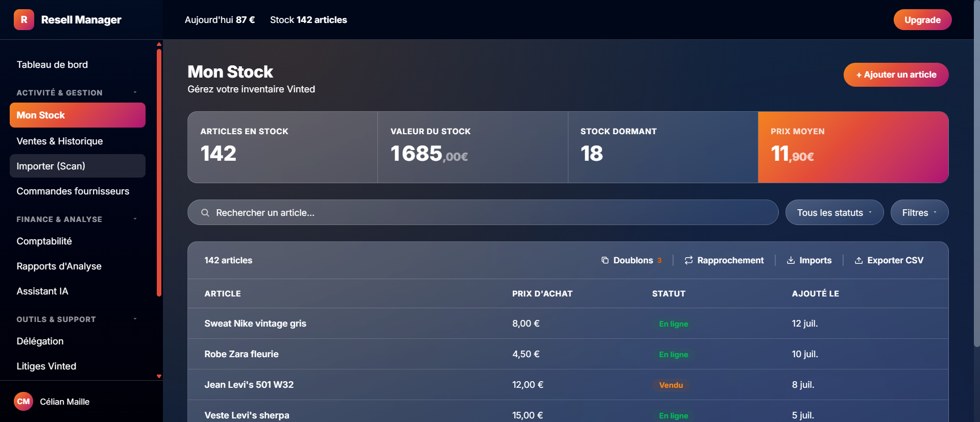Image resolution: width=980 pixels, height=422 pixels.
Task: Click Exporter CSV button
Action: pos(889,260)
